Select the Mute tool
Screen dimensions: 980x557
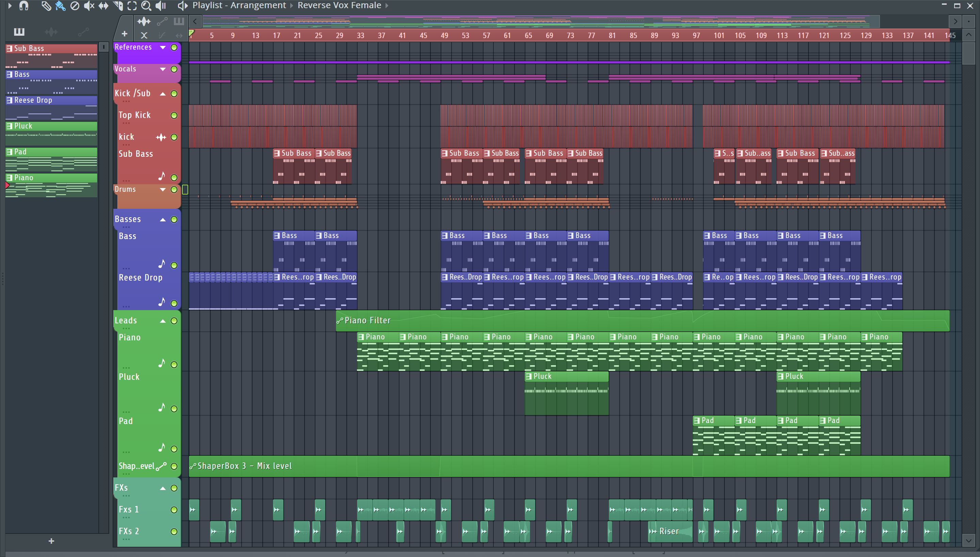pyautogui.click(x=89, y=6)
